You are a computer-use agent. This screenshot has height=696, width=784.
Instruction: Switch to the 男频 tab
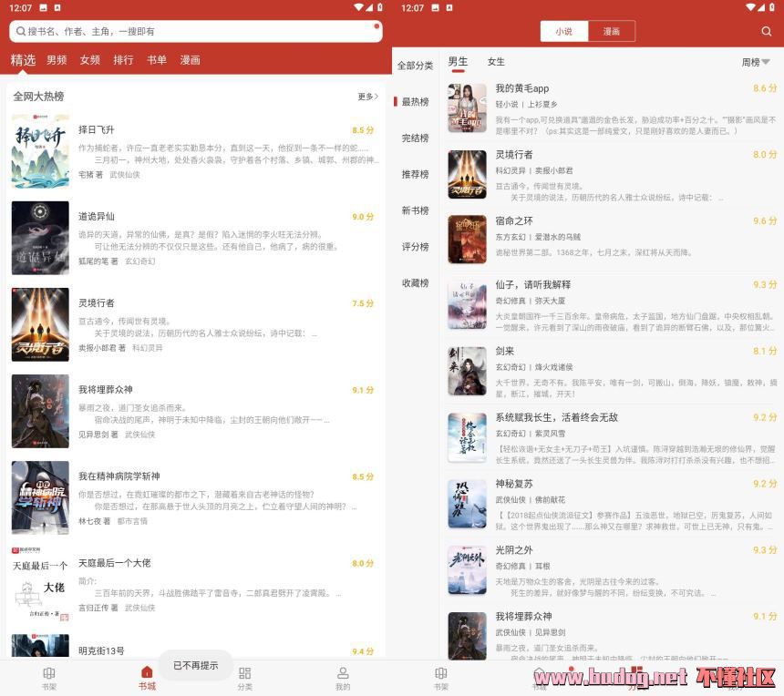point(57,60)
